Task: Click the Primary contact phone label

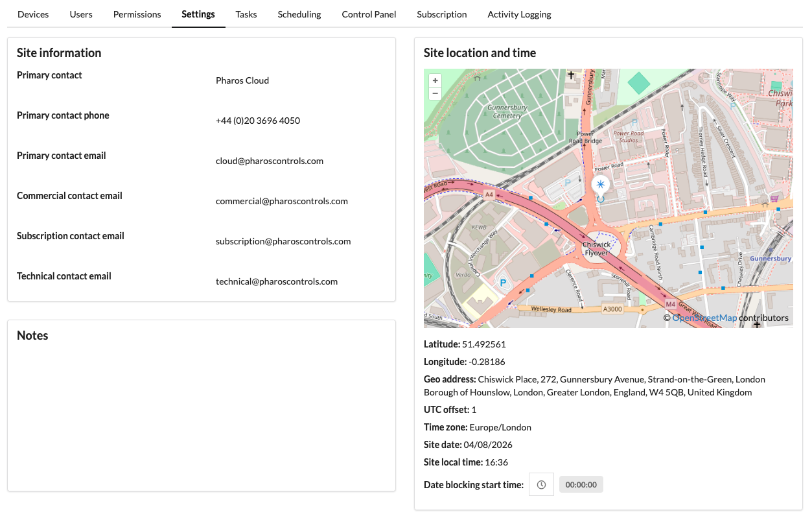Action: point(63,115)
